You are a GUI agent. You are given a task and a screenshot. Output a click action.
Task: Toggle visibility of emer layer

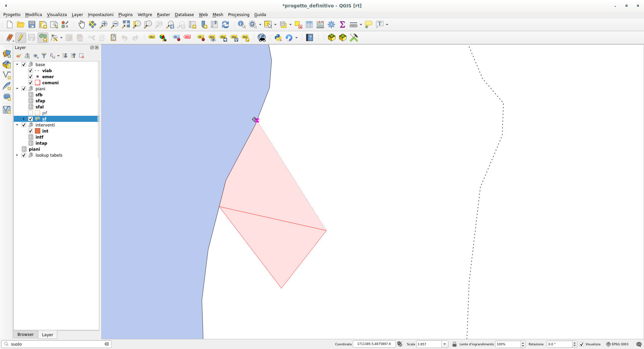coord(31,77)
